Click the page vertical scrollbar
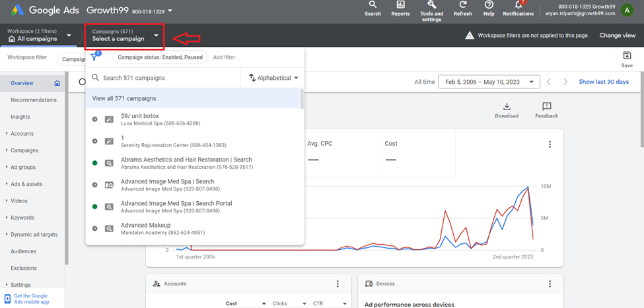This screenshot has height=308, width=644. pos(641,109)
